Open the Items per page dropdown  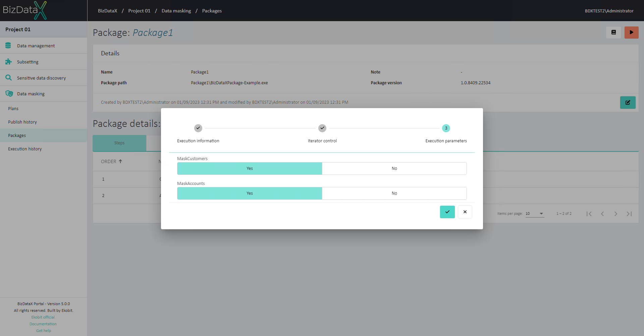(535, 214)
